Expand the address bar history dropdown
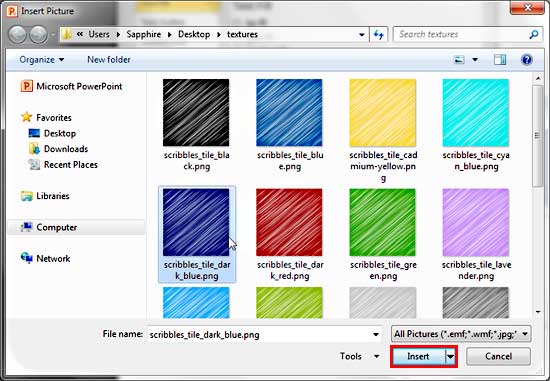Image resolution: width=550 pixels, height=381 pixels. [362, 34]
